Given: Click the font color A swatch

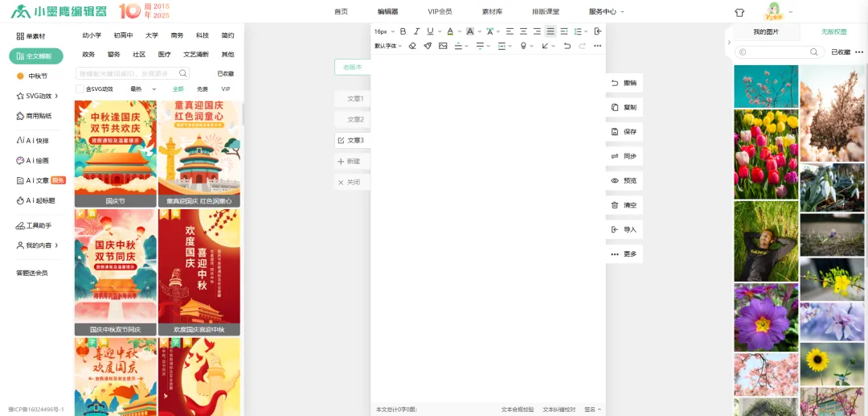Looking at the screenshot, I should coord(449,31).
